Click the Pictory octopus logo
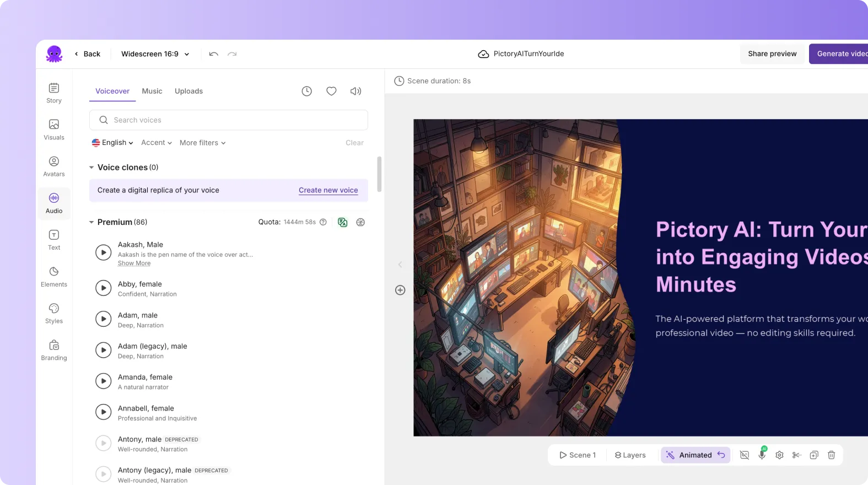 [x=54, y=54]
